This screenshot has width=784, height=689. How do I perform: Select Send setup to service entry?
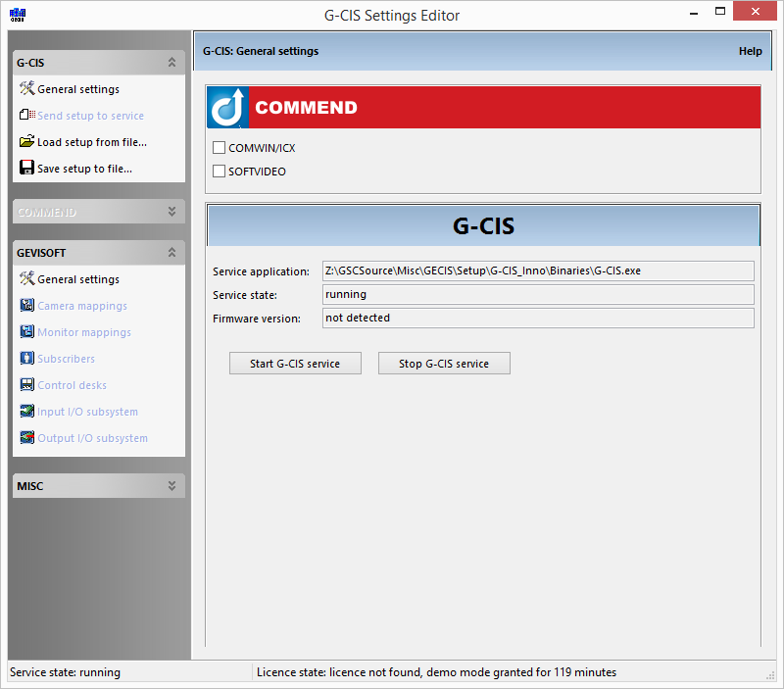click(x=90, y=116)
